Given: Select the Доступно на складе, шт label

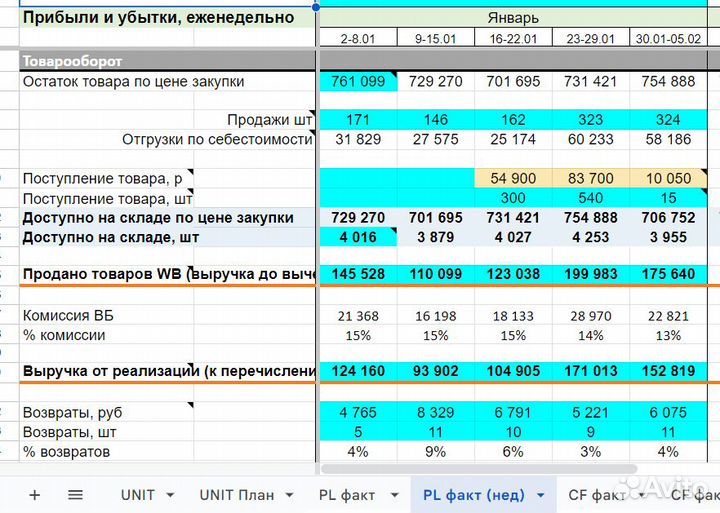Looking at the screenshot, I should pos(111,237).
